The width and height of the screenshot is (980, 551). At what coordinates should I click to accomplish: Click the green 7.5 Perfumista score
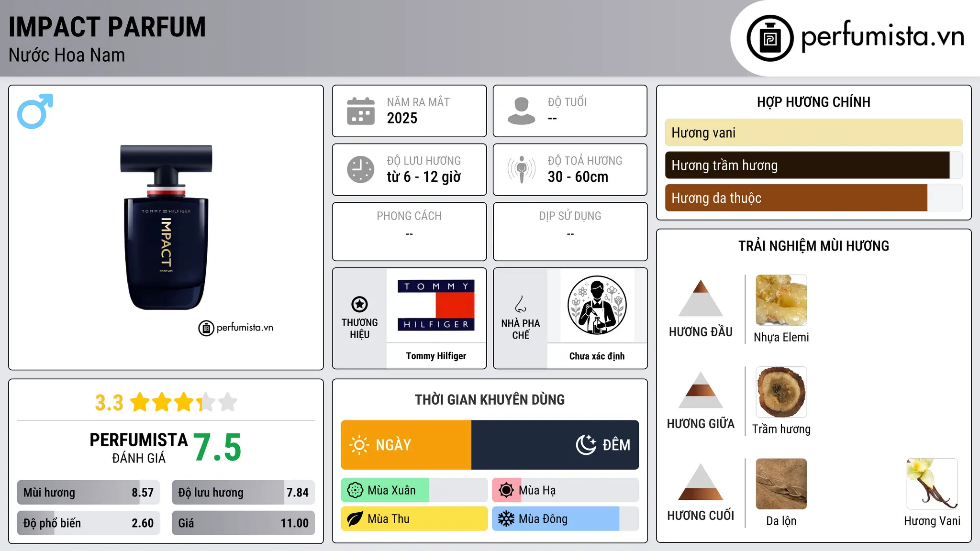tap(217, 447)
